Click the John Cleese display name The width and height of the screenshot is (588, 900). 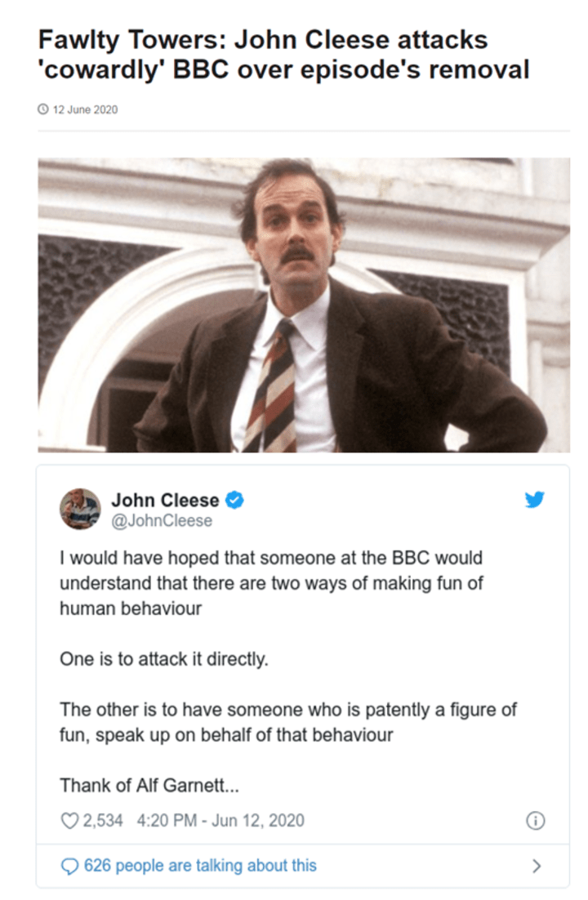click(165, 500)
